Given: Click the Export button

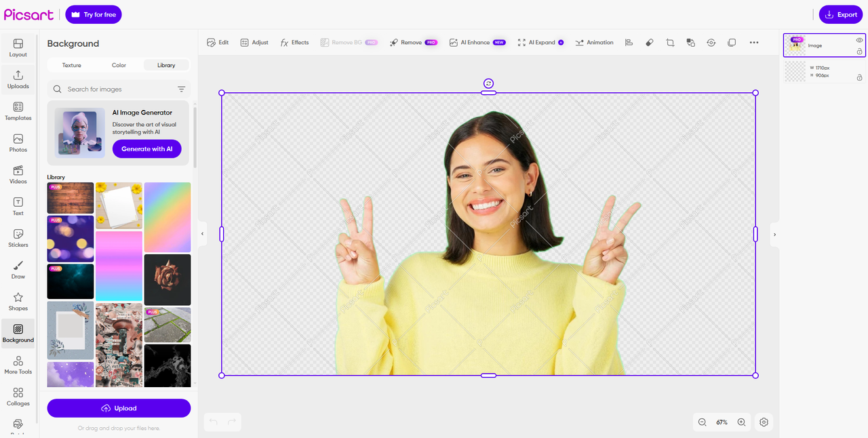Looking at the screenshot, I should (x=841, y=14).
